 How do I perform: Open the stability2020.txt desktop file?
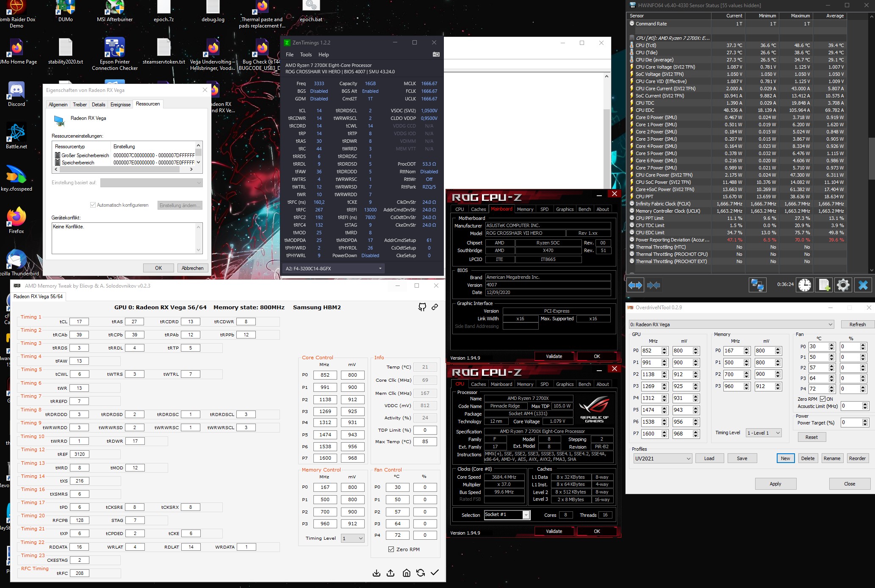click(x=66, y=51)
